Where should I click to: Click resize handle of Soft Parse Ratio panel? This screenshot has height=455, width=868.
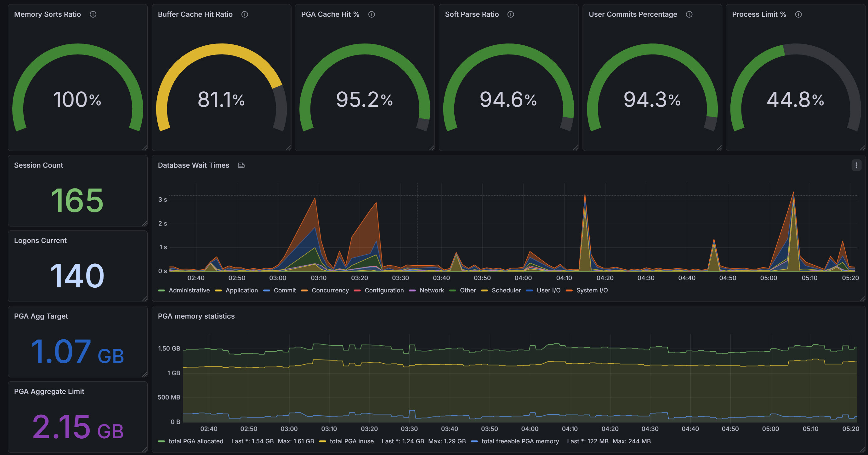pos(576,148)
